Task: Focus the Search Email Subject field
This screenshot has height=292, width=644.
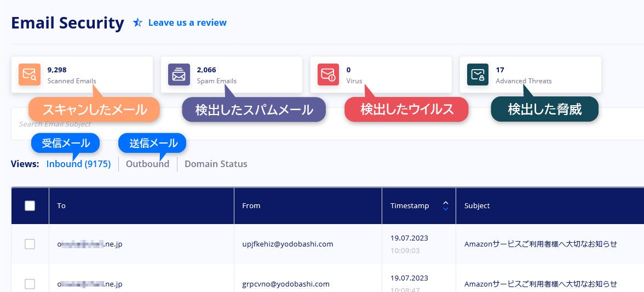Action: click(327, 124)
